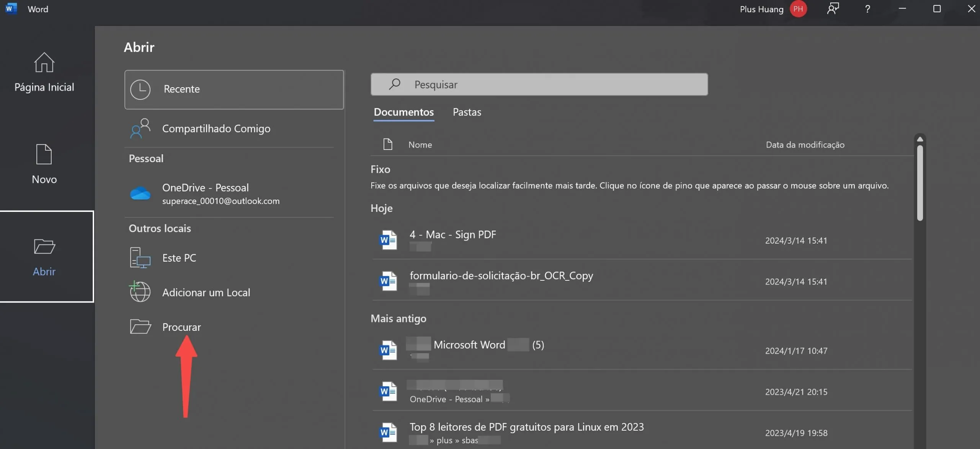Open the Plus Huang account avatar
The width and height of the screenshot is (980, 449).
point(798,8)
